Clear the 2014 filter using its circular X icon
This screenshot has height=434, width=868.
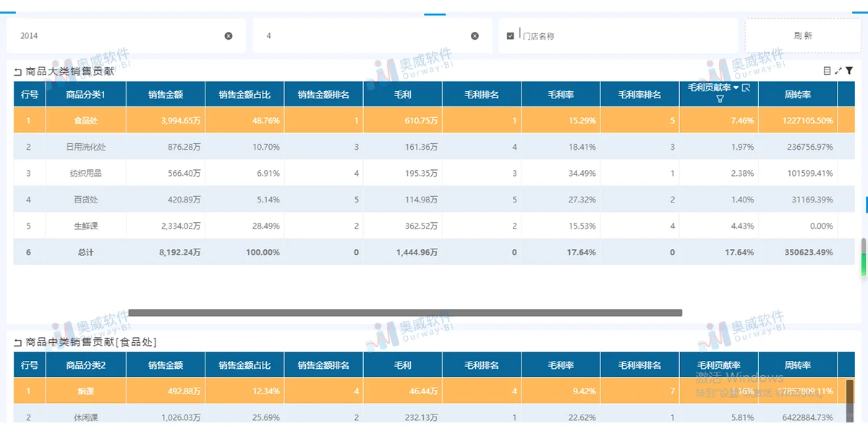click(229, 35)
